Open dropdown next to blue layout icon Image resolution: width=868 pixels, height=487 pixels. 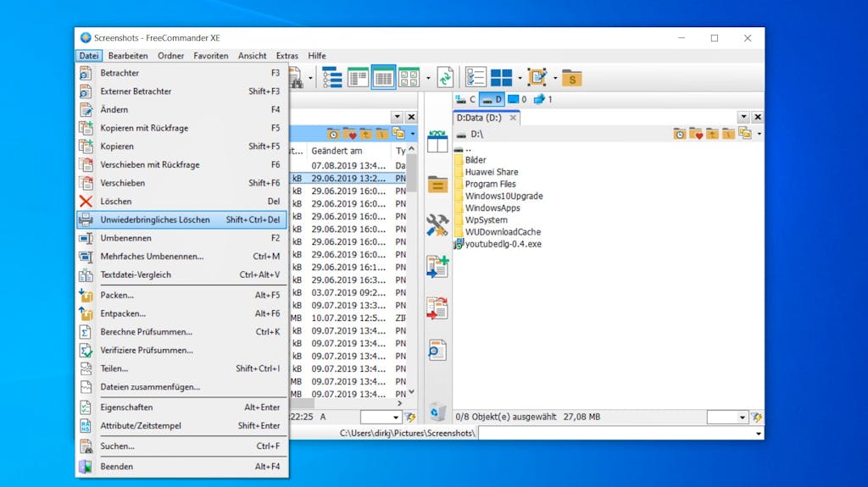point(520,78)
